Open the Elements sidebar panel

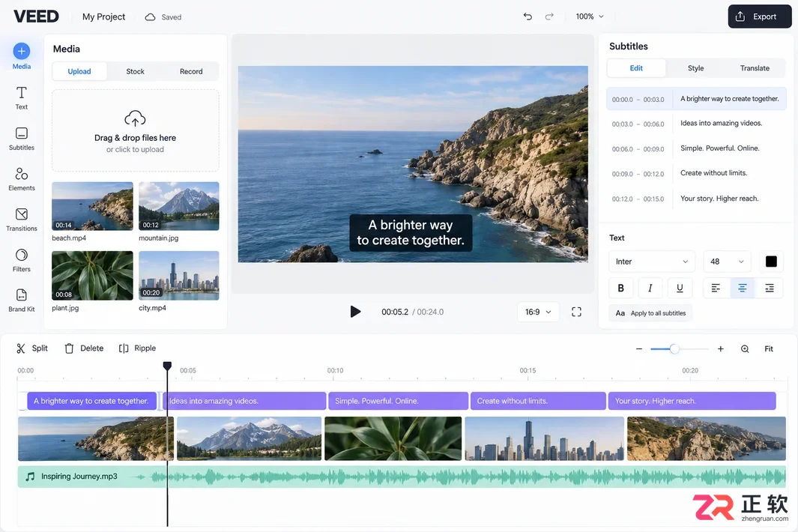[x=22, y=179]
